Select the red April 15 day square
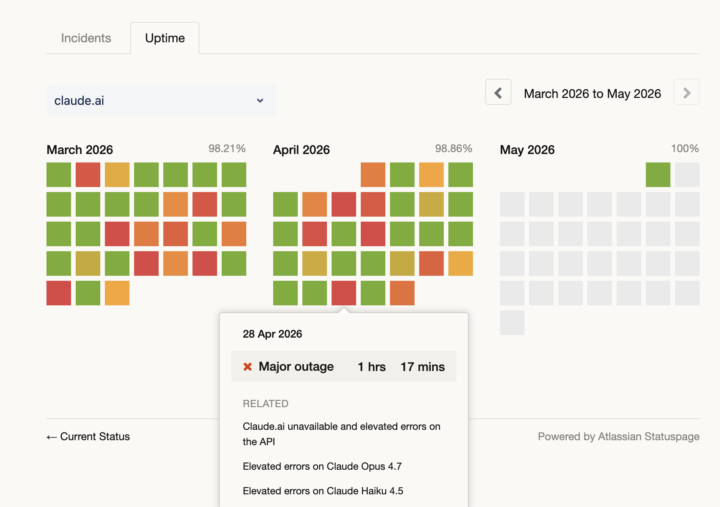The width and height of the screenshot is (720, 507). 373,234
